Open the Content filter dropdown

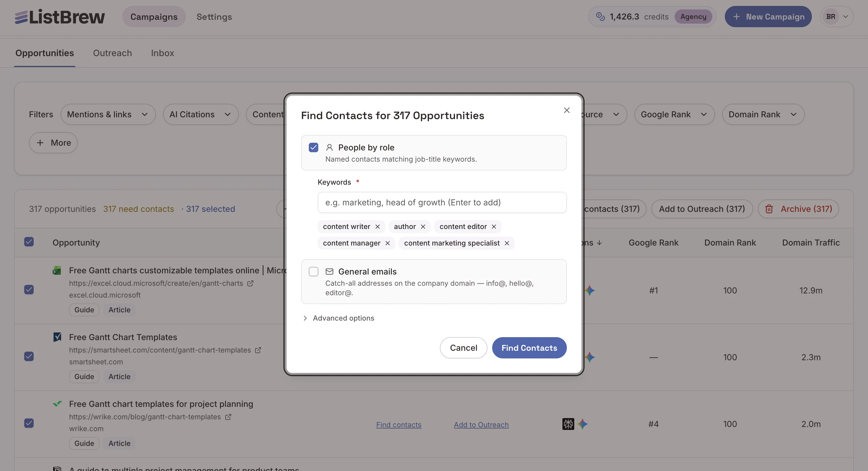point(266,114)
